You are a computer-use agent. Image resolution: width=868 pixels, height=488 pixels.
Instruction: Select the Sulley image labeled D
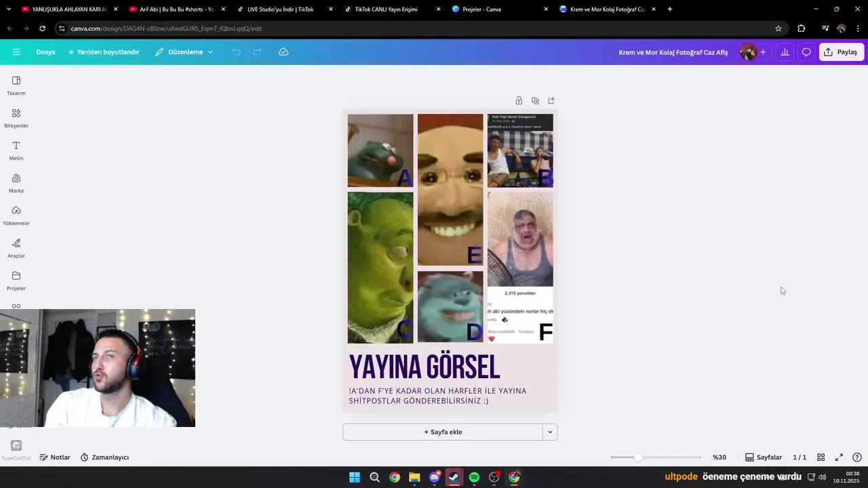450,307
